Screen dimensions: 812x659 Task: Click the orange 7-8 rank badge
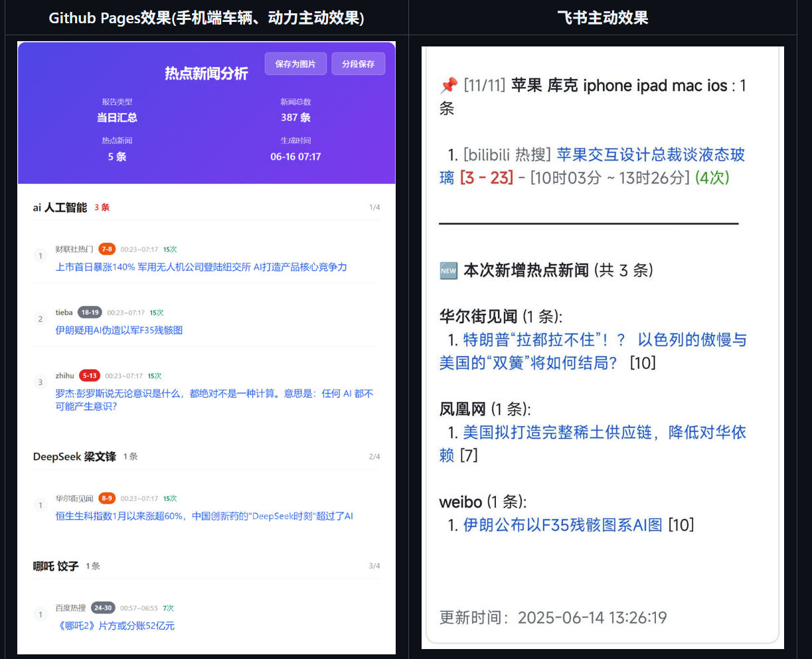[x=106, y=250]
